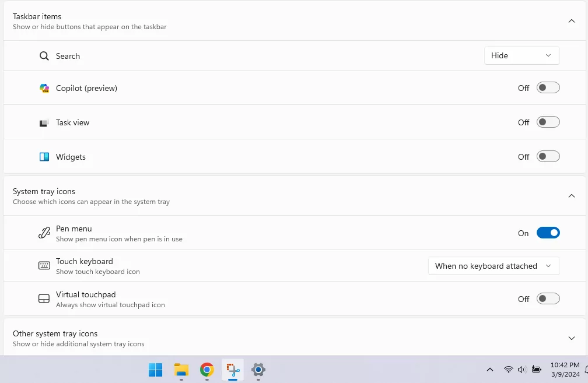588x383 pixels.
Task: Click the Task view icon
Action: (44, 123)
